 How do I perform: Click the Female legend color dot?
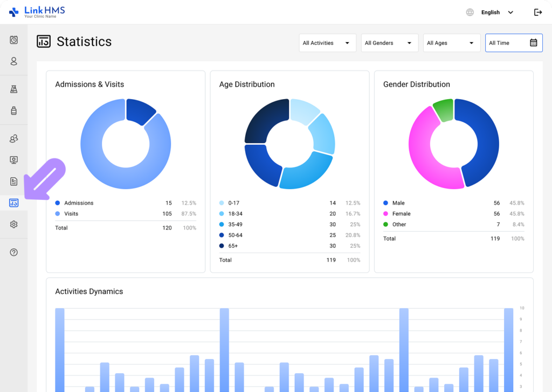coord(385,214)
